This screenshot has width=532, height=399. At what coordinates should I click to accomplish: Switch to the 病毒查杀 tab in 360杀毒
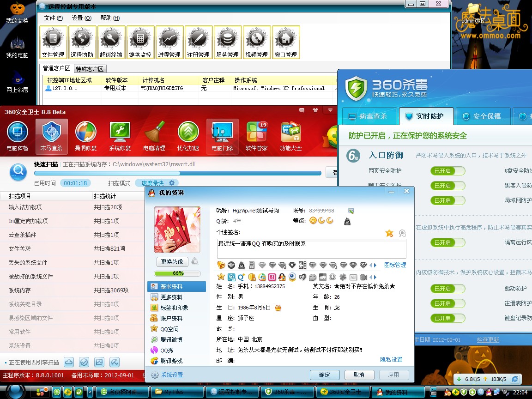pyautogui.click(x=369, y=116)
